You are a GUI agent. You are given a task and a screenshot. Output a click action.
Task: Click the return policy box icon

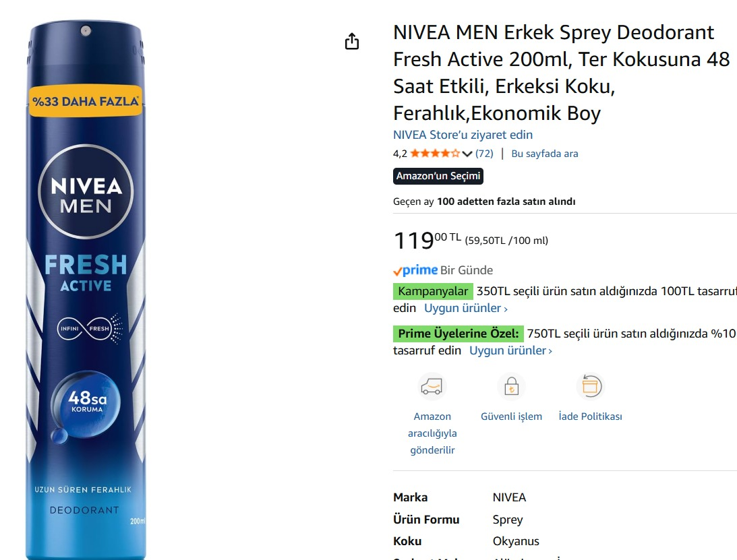590,387
